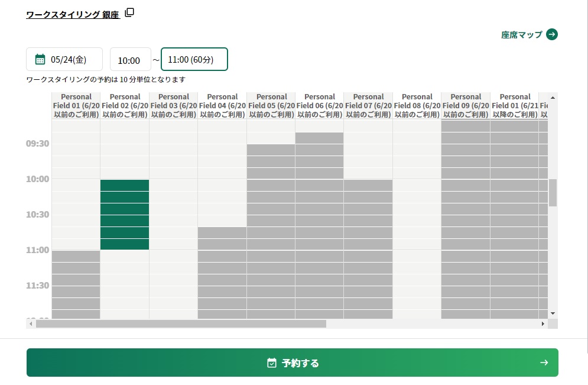The height and width of the screenshot is (385, 588).
Task: Click the horizontal scrollbar thumb
Action: click(181, 324)
